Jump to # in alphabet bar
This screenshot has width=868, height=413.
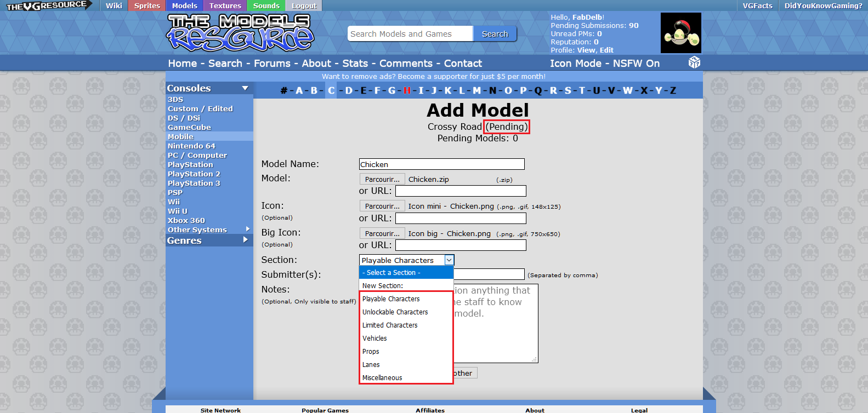click(283, 90)
